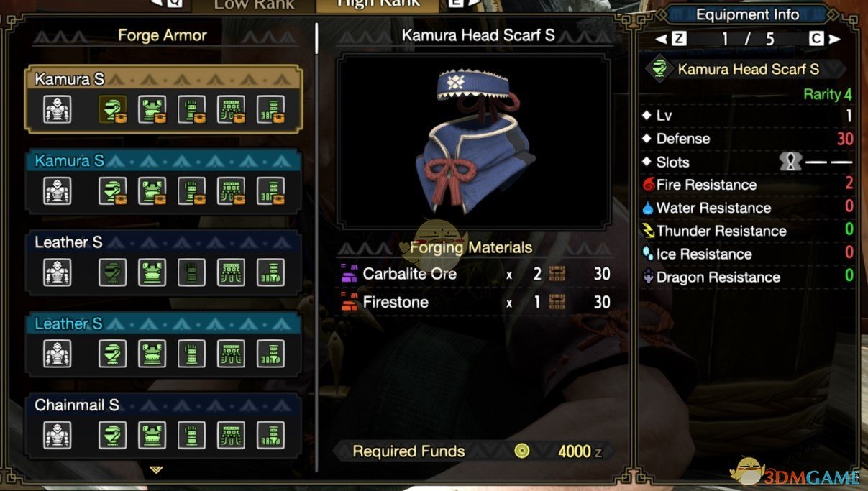
Task: Select Chainmail S armor set row
Action: [x=163, y=423]
